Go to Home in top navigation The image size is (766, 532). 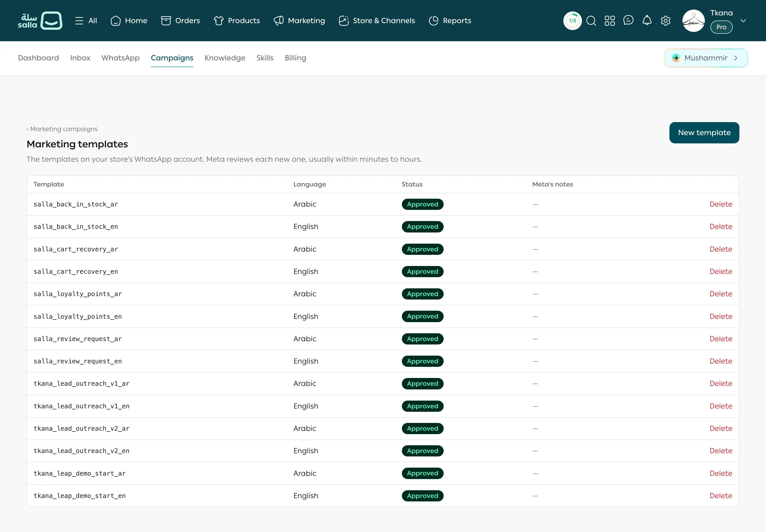[129, 21]
